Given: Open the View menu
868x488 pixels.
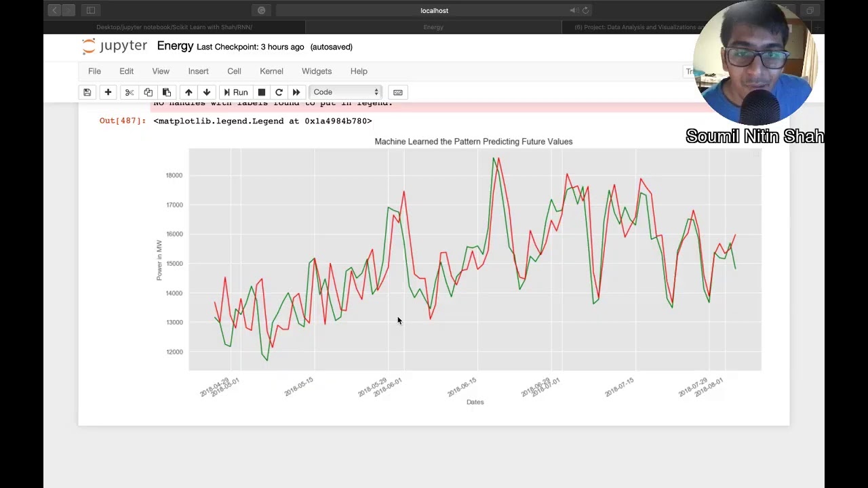Looking at the screenshot, I should coord(161,71).
